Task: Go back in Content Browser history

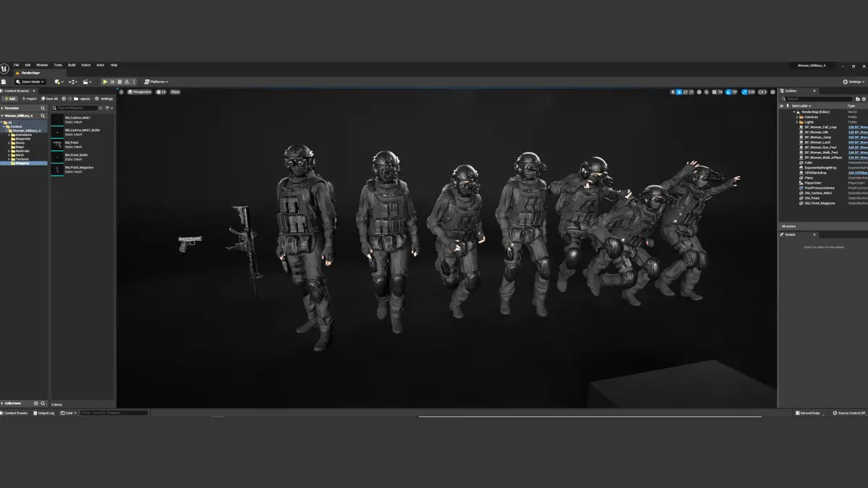Action: tap(64, 98)
